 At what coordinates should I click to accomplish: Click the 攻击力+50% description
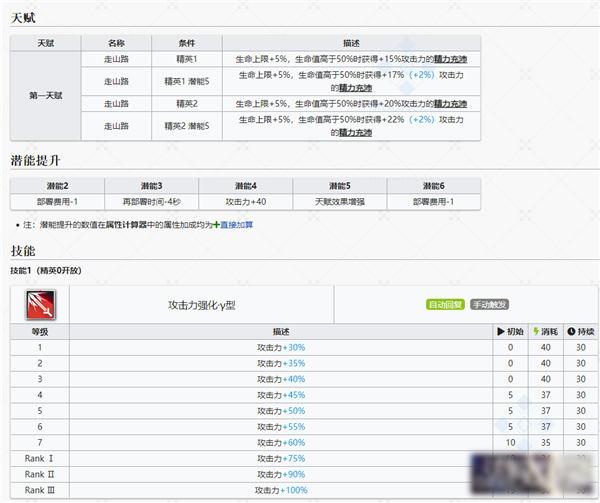tap(281, 411)
